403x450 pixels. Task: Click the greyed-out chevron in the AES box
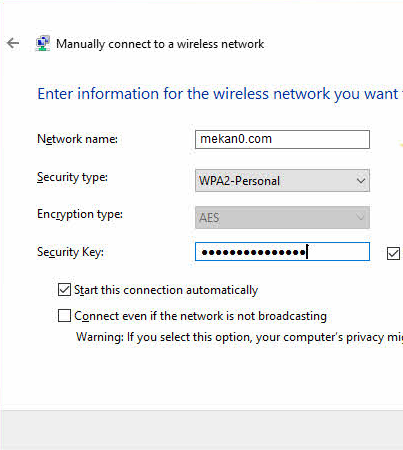[x=360, y=217]
